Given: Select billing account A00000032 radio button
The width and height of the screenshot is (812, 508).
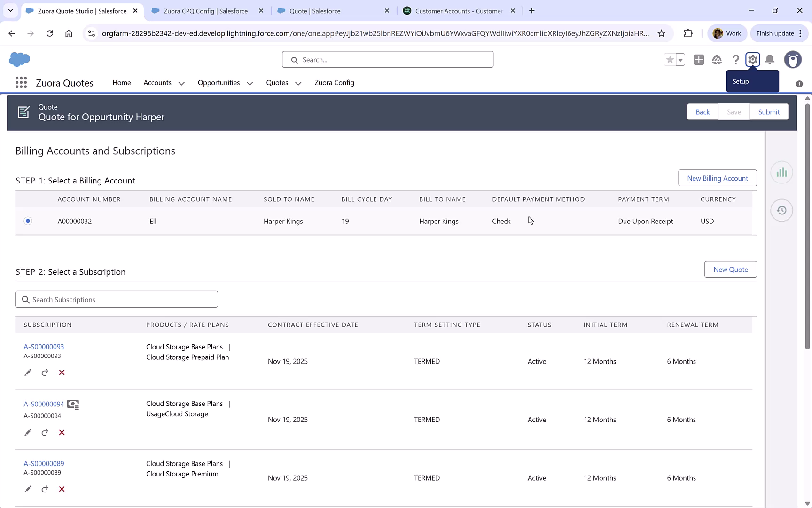Looking at the screenshot, I should 28,221.
